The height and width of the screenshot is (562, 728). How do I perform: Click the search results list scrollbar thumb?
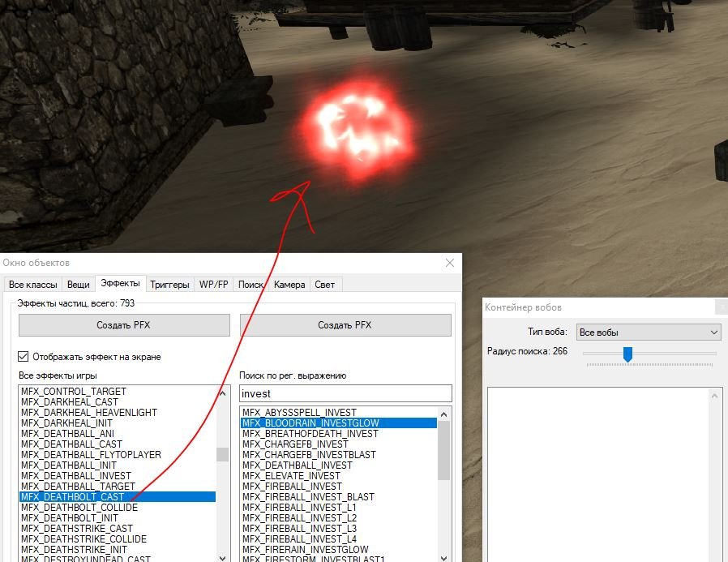[x=443, y=450]
